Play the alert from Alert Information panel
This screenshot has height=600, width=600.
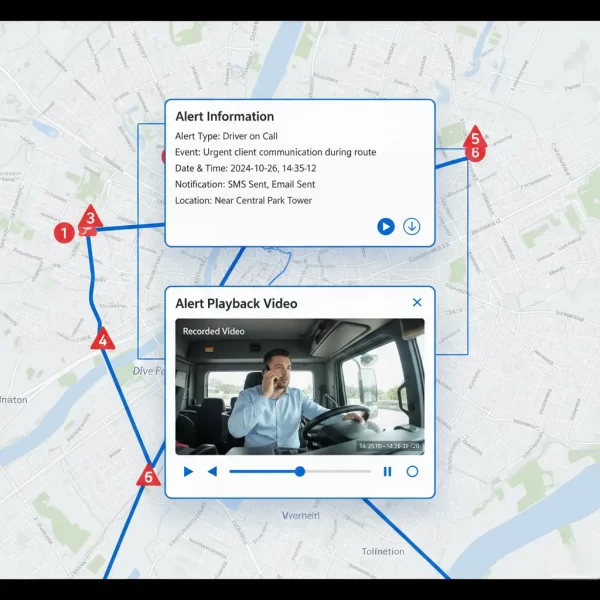pos(385,227)
